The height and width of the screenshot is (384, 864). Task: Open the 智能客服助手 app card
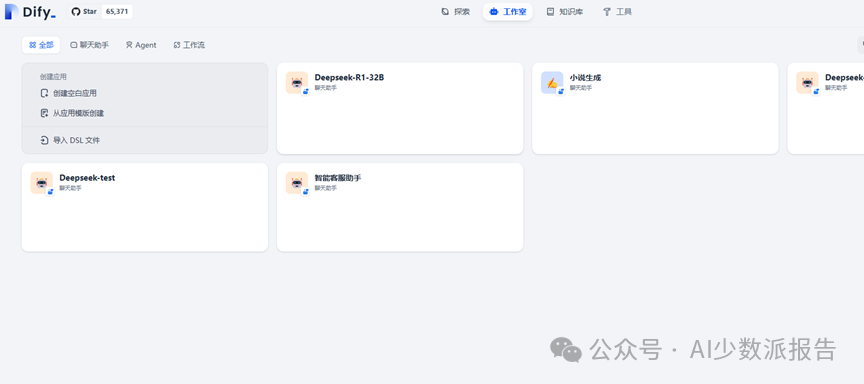399,207
